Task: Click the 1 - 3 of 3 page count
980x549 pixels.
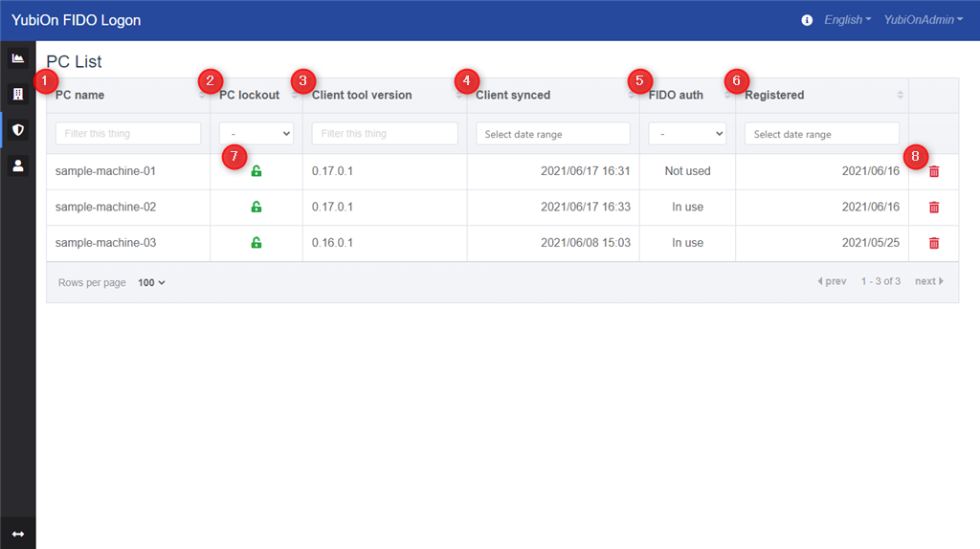Action: (880, 282)
